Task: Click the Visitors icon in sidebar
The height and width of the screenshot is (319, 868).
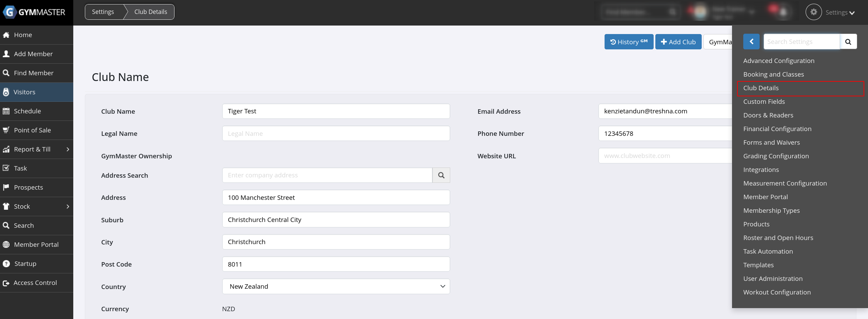Action: tap(6, 92)
